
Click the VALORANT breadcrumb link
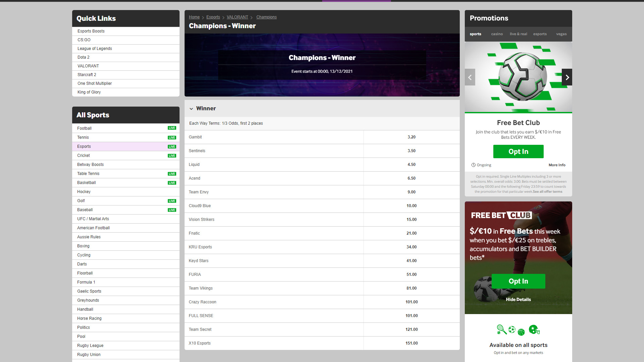(x=237, y=17)
